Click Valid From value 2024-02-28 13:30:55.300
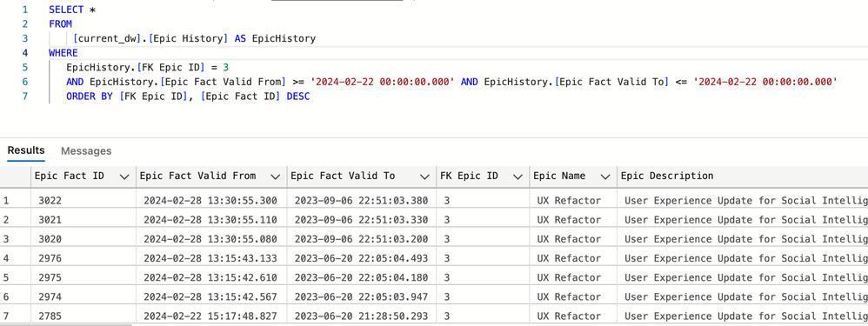Viewport: 868px width, 326px height. click(x=210, y=201)
